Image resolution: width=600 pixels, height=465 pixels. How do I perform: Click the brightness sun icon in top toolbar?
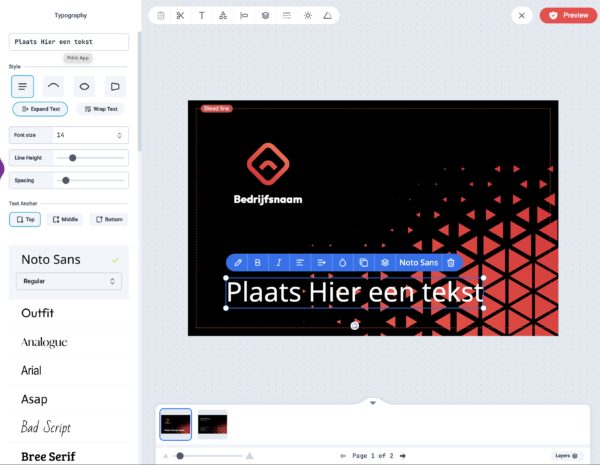(307, 15)
